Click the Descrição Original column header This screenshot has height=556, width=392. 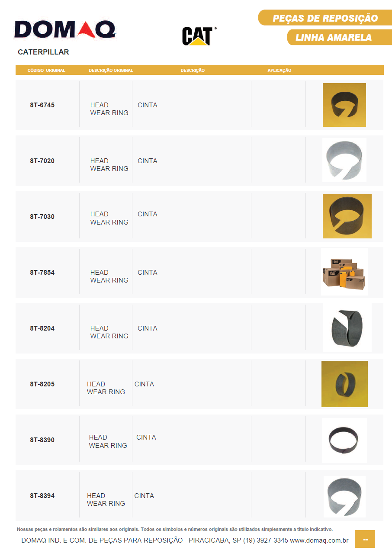coord(111,70)
